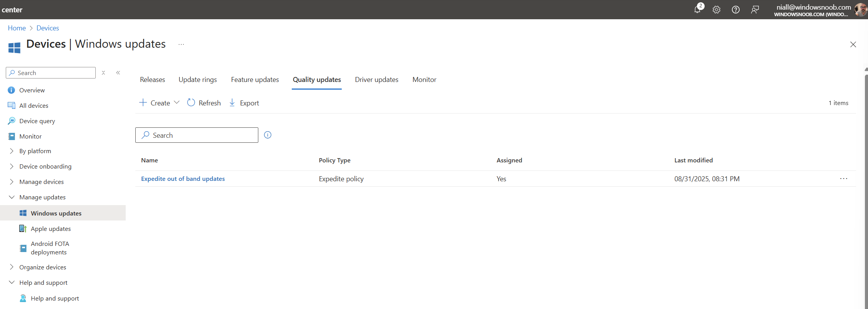The height and width of the screenshot is (309, 868).
Task: Switch to the Update rings tab
Action: pos(198,80)
